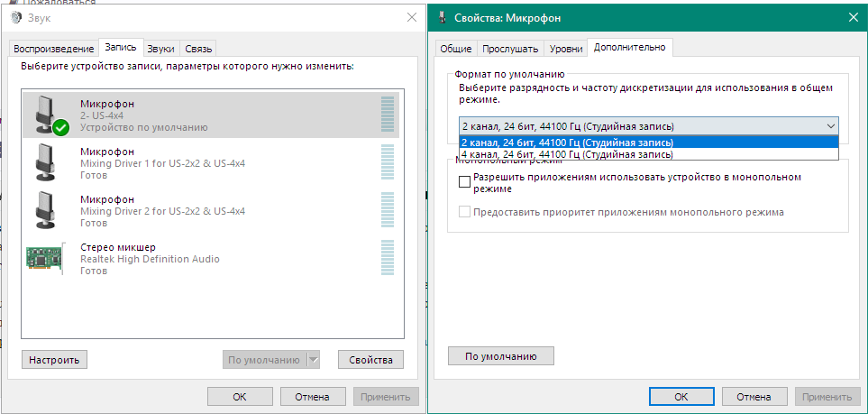Click the Mixing Driver 1 microphone icon

pos(47,161)
